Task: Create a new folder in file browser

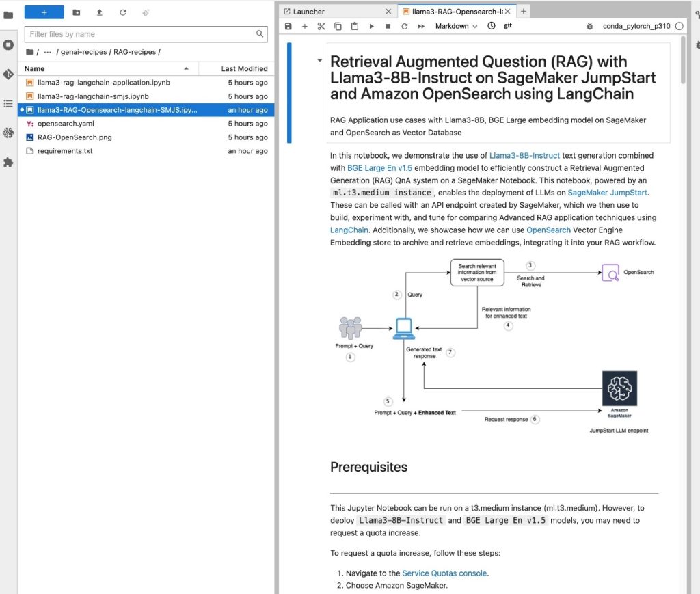Action: (x=77, y=12)
